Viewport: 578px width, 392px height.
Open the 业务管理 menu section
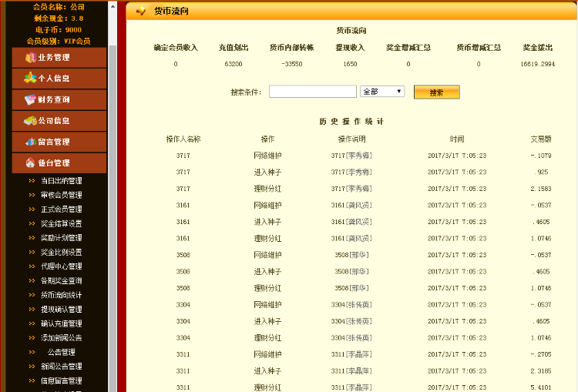click(59, 58)
